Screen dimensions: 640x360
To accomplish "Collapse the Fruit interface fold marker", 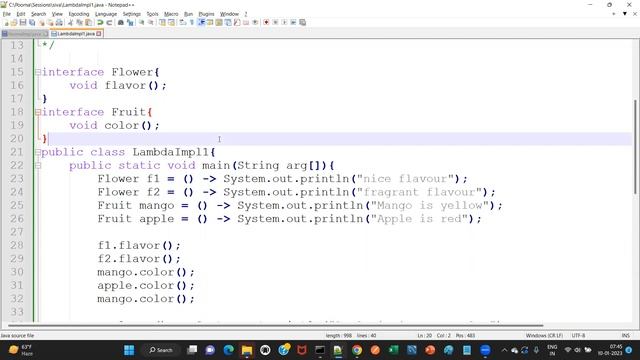I will [x=38, y=112].
